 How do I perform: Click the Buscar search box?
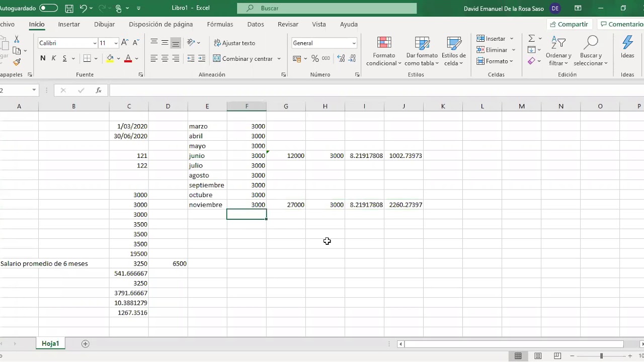point(327,8)
